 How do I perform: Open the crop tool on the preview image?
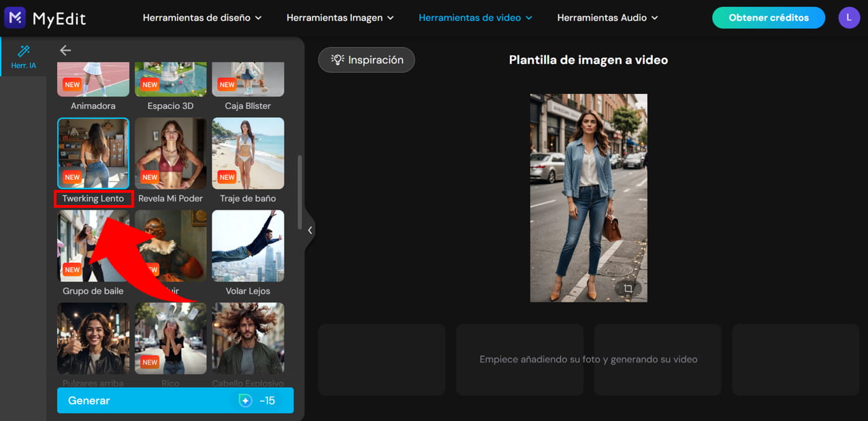[x=630, y=289]
